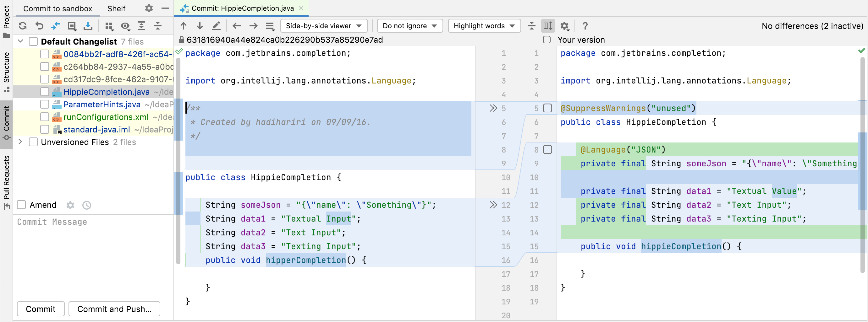Open diff viewer settings gear icon
Image resolution: width=868 pixels, height=322 pixels.
click(565, 25)
